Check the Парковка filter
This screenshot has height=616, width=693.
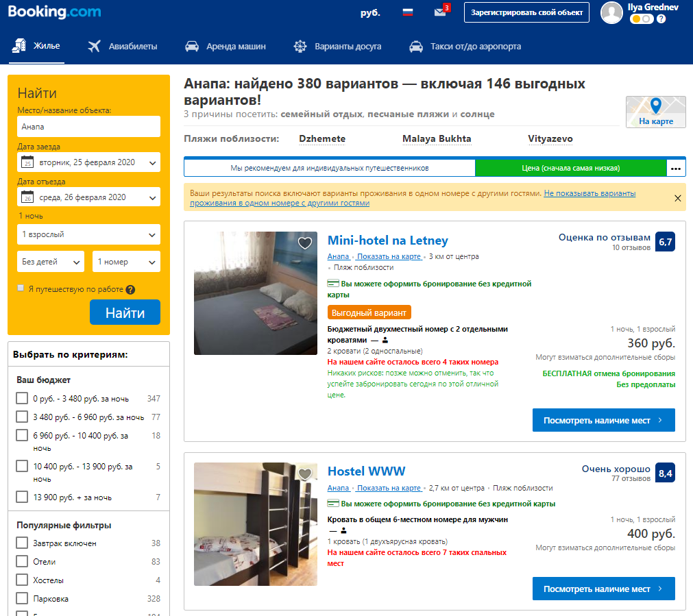[x=22, y=598]
